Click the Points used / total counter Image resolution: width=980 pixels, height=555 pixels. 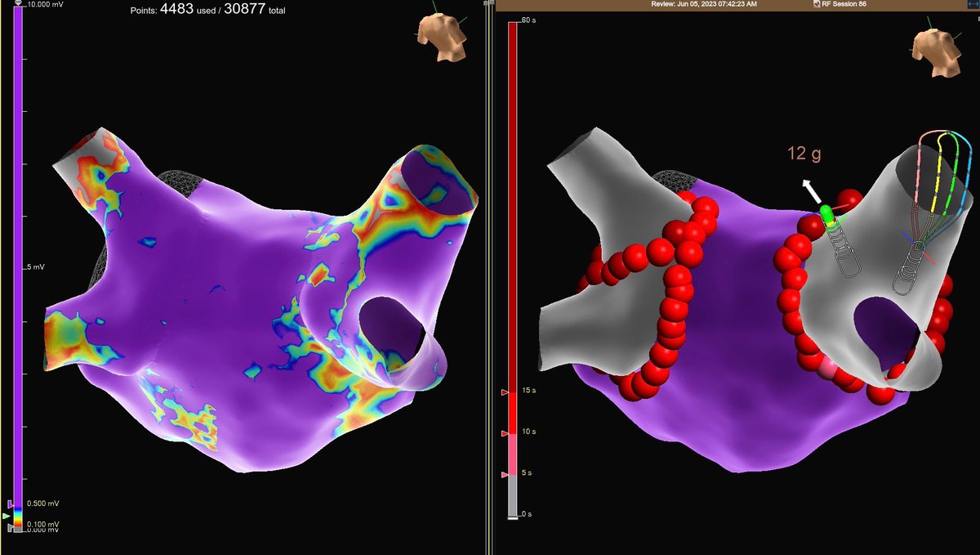[x=208, y=11]
